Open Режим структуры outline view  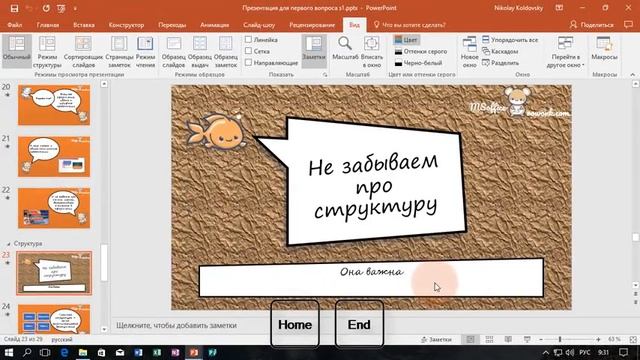tap(47, 52)
